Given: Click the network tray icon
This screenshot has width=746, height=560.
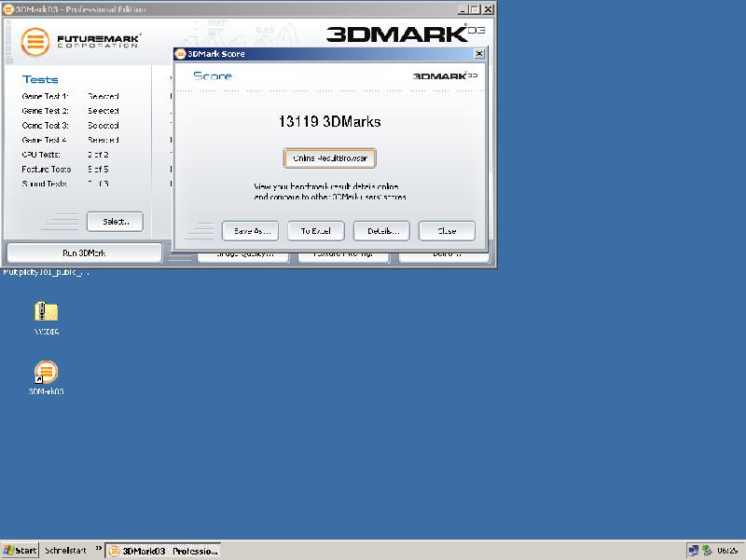Looking at the screenshot, I should tap(693, 551).
